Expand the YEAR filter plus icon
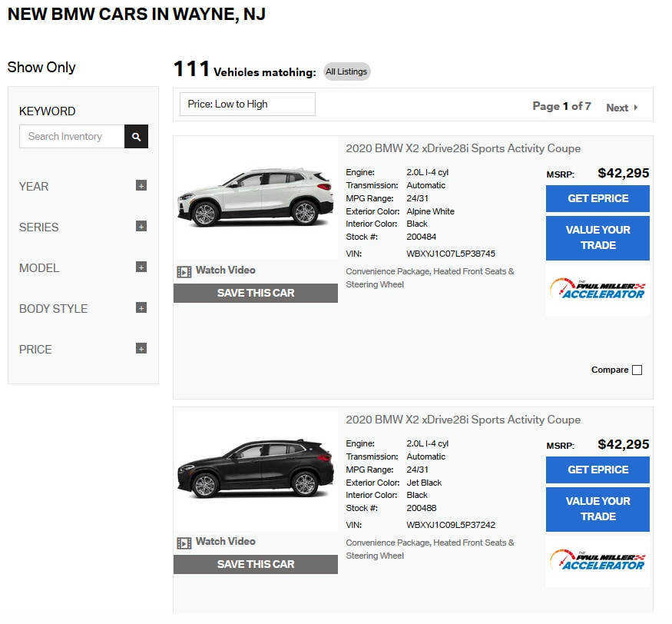 point(141,186)
